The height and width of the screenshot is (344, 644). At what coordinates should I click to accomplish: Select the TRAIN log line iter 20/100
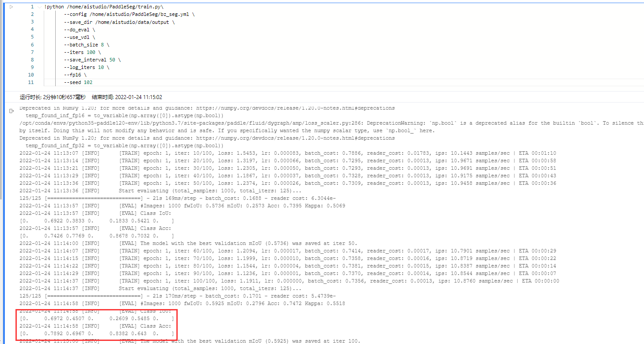[x=288, y=161]
